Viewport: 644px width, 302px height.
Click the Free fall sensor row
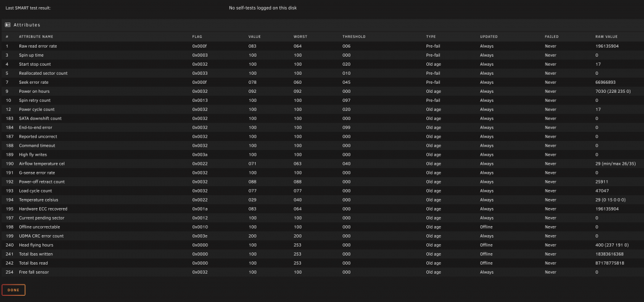[322, 272]
